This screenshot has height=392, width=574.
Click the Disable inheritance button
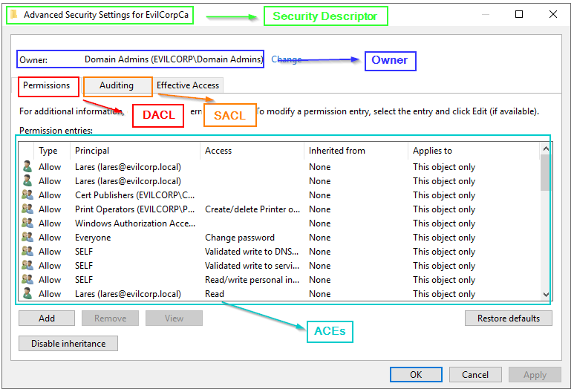click(68, 344)
